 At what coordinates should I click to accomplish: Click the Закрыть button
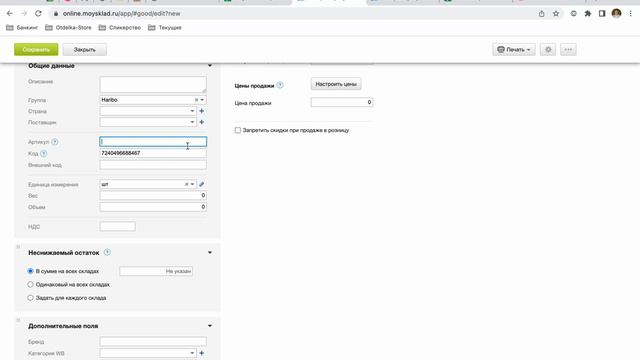click(x=84, y=49)
